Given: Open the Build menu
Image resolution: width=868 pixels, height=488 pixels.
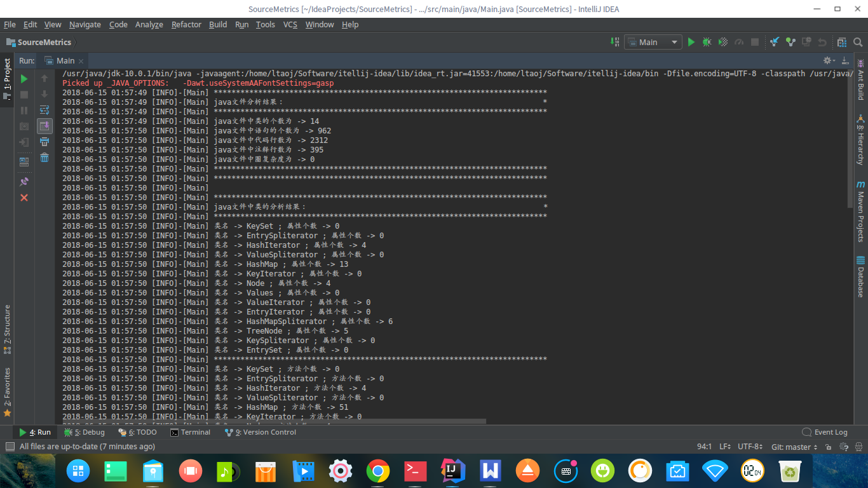Looking at the screenshot, I should coord(218,24).
